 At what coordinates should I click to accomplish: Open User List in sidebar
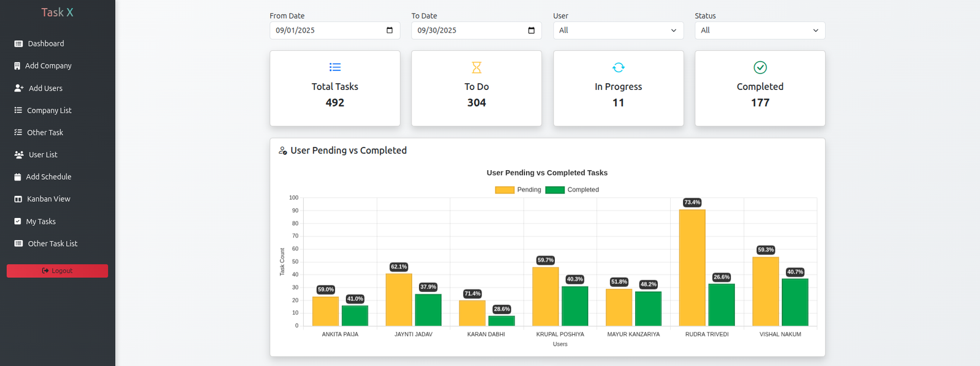(43, 155)
